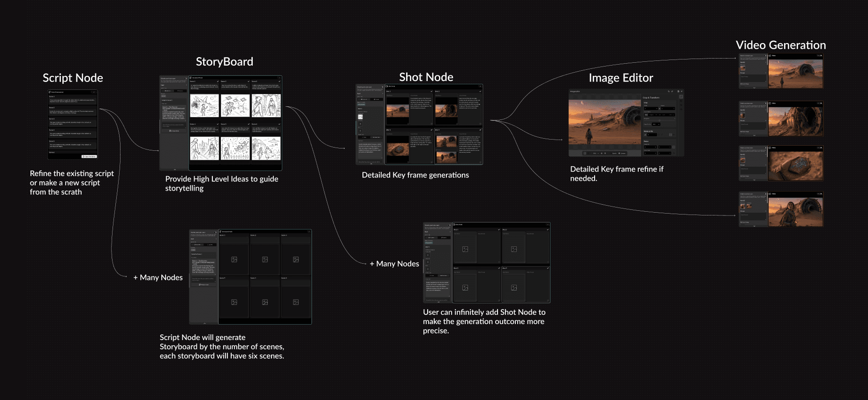The height and width of the screenshot is (400, 868).
Task: Select left segmented option in top Shot Node sidebar
Action: click(364, 99)
